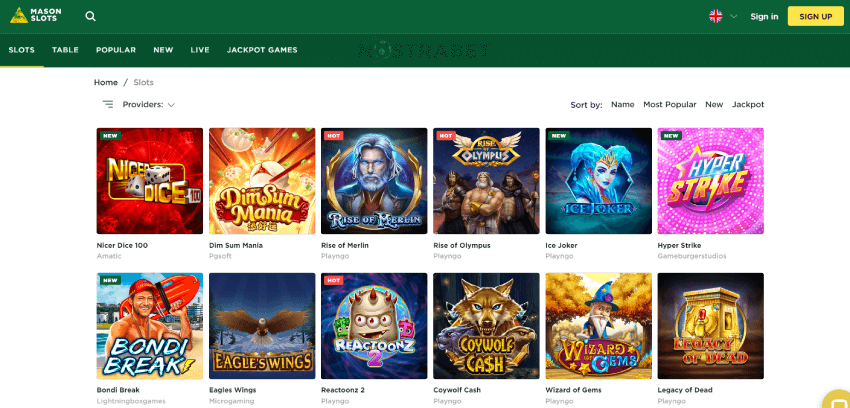Click the 'Reactoonz 2' title text
This screenshot has width=850, height=408.
click(343, 390)
